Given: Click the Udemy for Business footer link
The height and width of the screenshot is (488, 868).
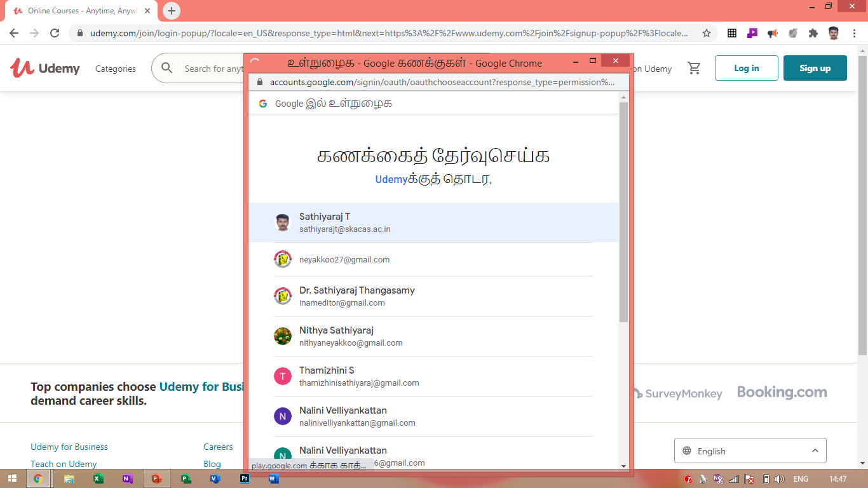Looking at the screenshot, I should [69, 447].
